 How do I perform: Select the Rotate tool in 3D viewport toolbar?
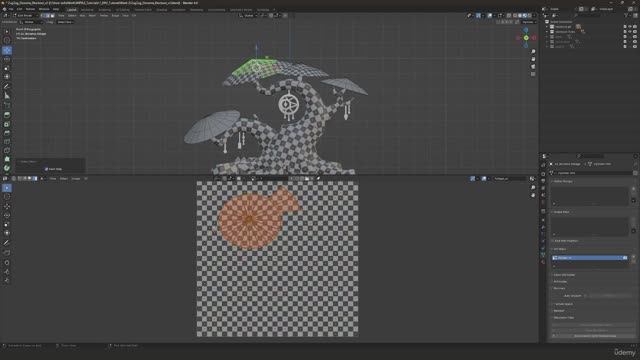pos(7,59)
